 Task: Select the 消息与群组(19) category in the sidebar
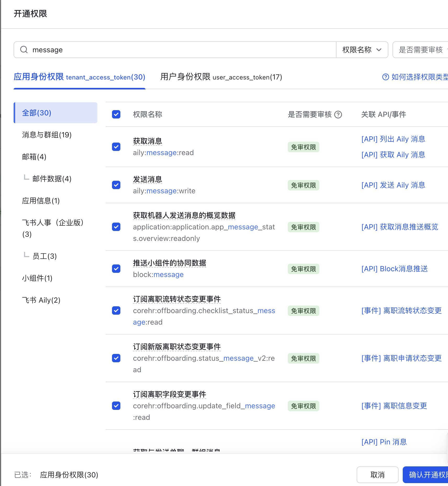click(x=46, y=135)
